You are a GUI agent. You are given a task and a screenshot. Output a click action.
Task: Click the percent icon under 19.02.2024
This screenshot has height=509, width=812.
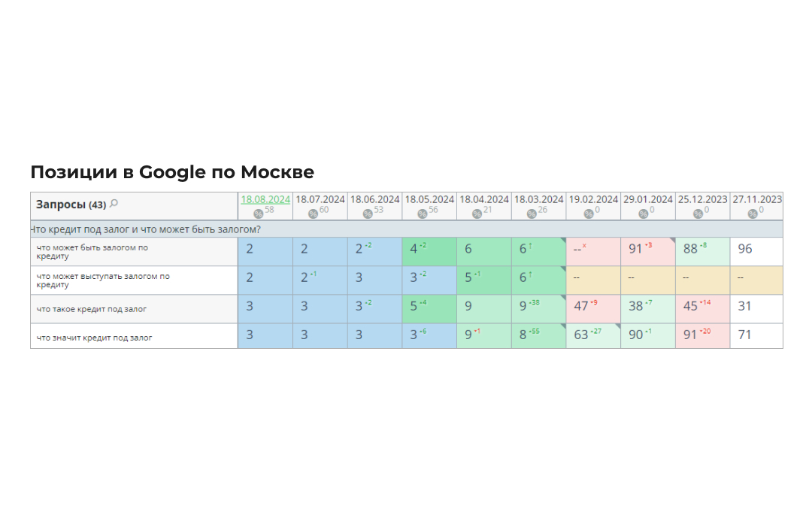[589, 214]
